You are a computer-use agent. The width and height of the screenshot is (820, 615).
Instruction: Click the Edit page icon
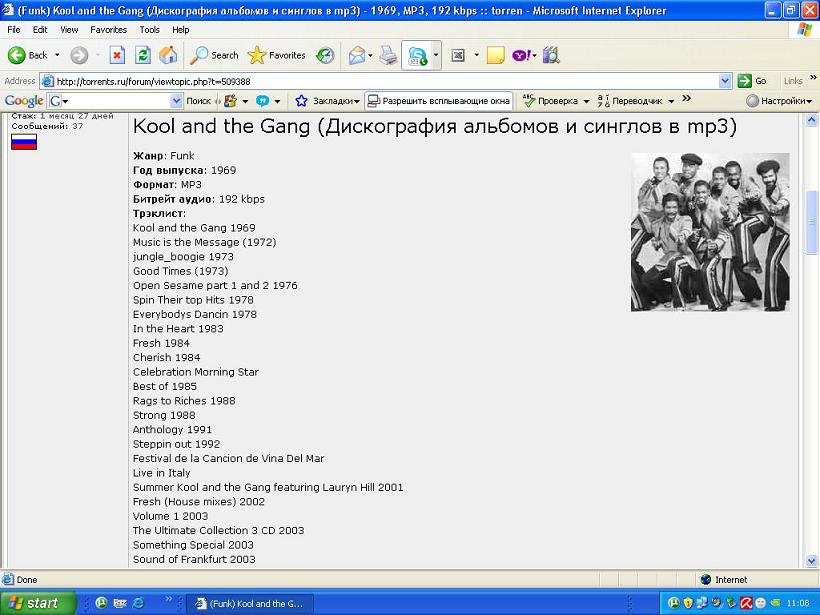(x=458, y=55)
